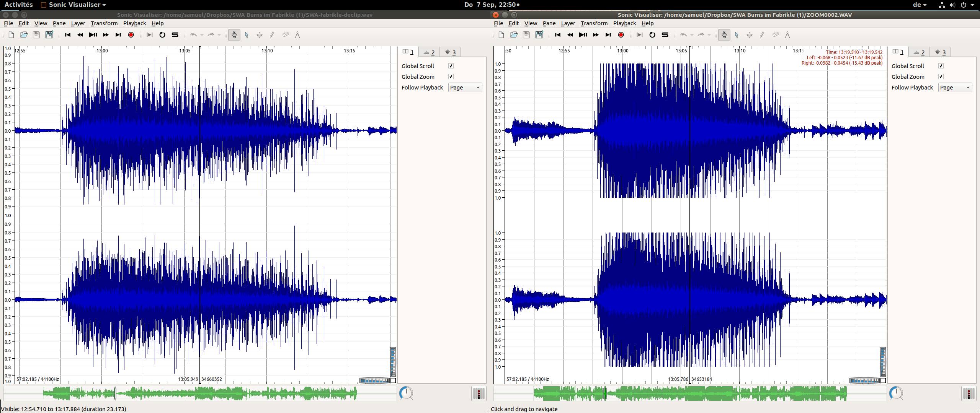Toggle Global Zoom checkbox in right window
This screenshot has width=980, height=413.
coord(941,76)
